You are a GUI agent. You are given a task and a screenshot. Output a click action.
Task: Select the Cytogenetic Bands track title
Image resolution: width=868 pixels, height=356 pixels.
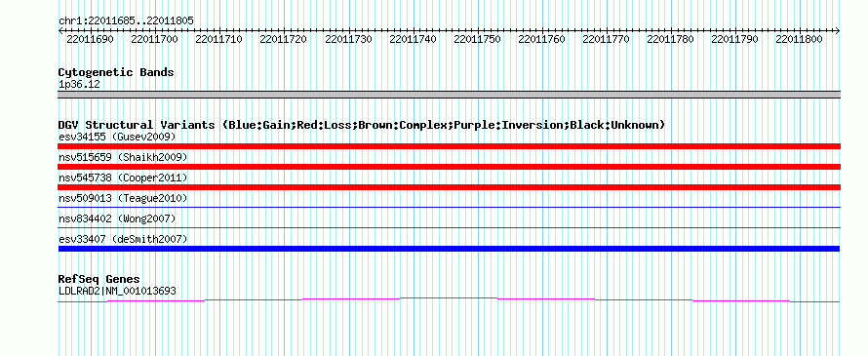tap(116, 72)
